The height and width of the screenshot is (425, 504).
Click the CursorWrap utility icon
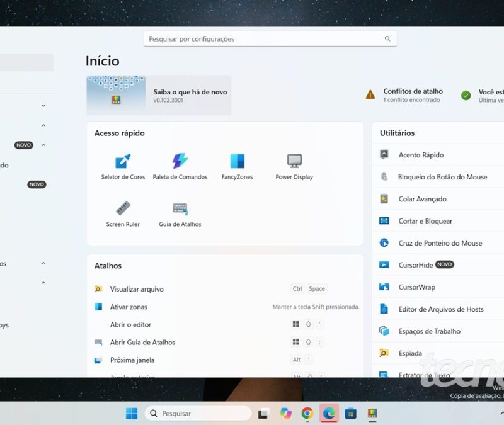coord(384,287)
